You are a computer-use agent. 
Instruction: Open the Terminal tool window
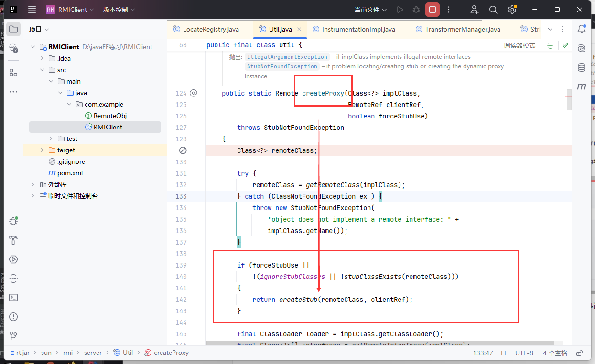[13, 298]
